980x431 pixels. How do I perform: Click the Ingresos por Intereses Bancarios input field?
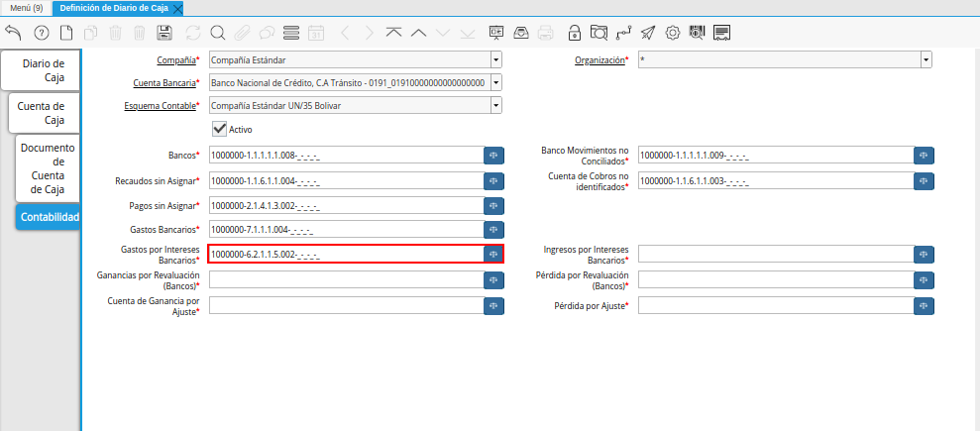774,255
